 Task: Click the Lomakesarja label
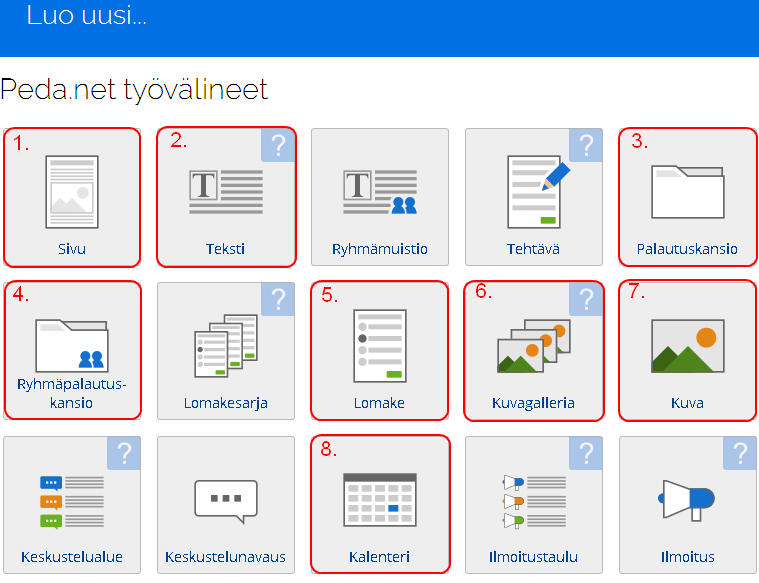coord(226,403)
